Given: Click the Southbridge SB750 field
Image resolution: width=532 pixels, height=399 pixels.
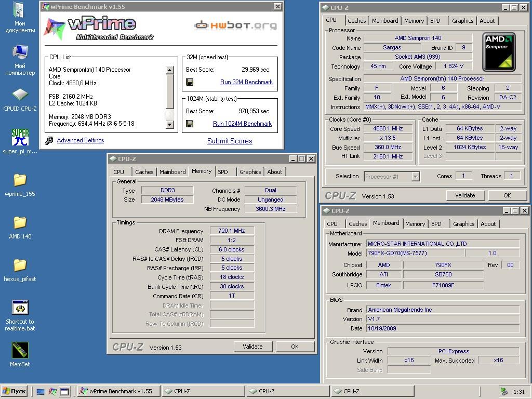Looking at the screenshot, I should [443, 274].
